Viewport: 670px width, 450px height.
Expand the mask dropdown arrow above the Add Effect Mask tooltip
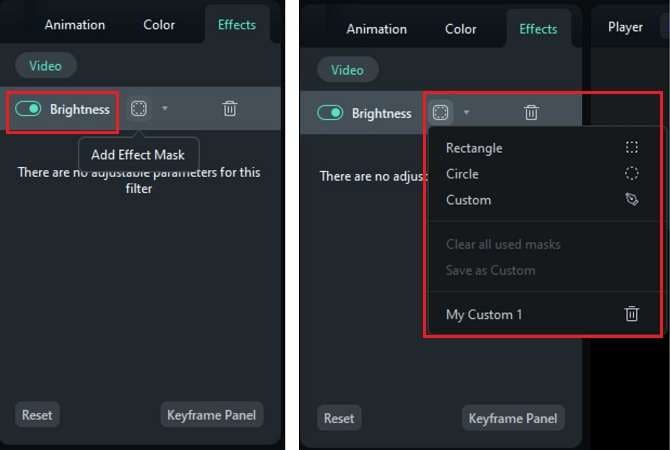[164, 109]
